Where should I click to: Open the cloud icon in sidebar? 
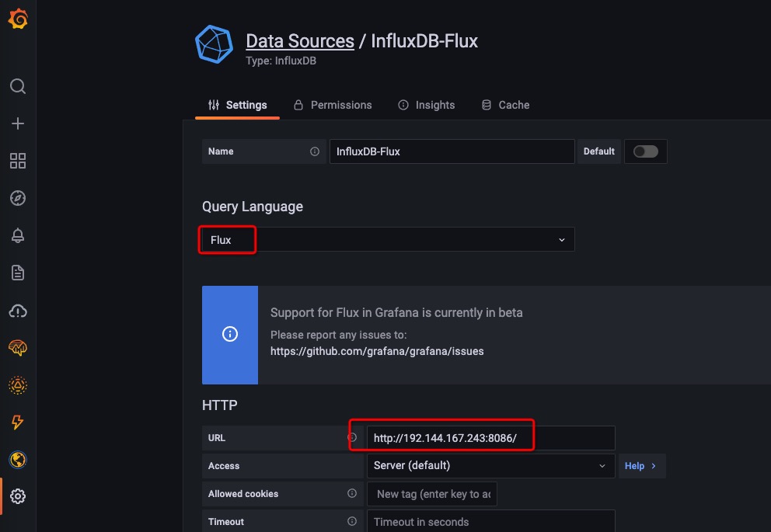[x=18, y=311]
